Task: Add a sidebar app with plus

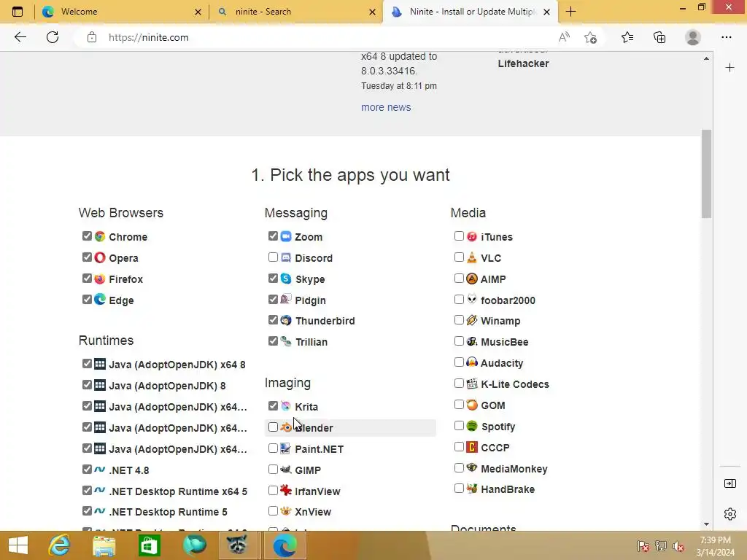Action: point(729,68)
